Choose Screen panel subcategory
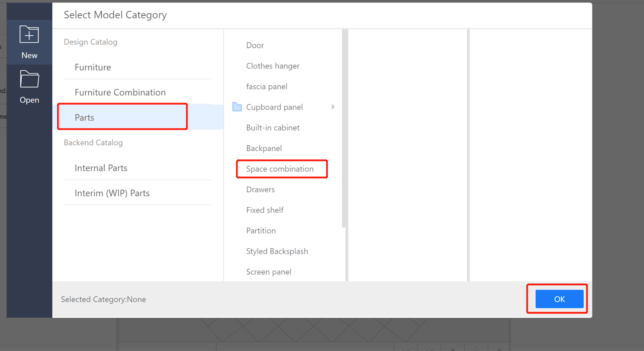The height and width of the screenshot is (351, 644). 268,272
